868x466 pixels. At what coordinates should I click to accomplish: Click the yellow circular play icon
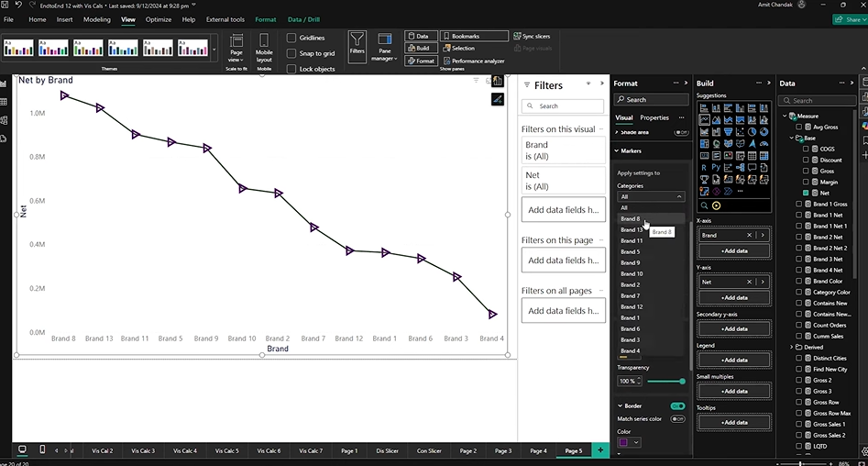(x=717, y=205)
